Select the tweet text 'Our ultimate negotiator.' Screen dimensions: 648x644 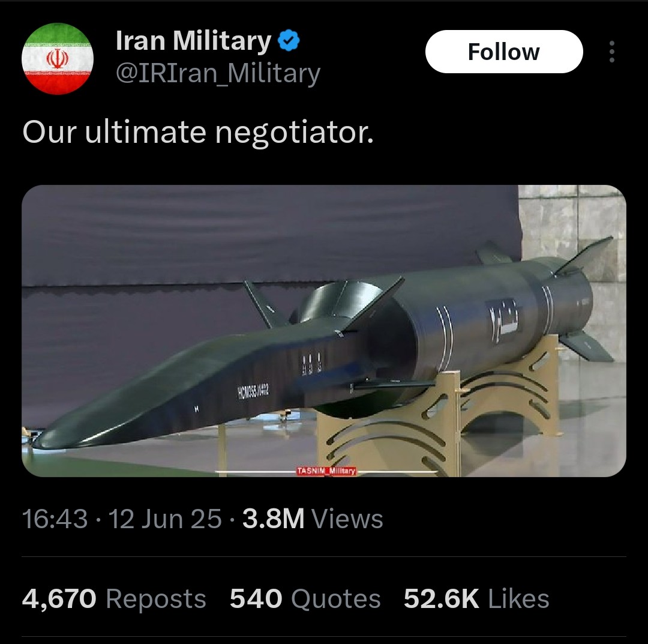coord(198,132)
